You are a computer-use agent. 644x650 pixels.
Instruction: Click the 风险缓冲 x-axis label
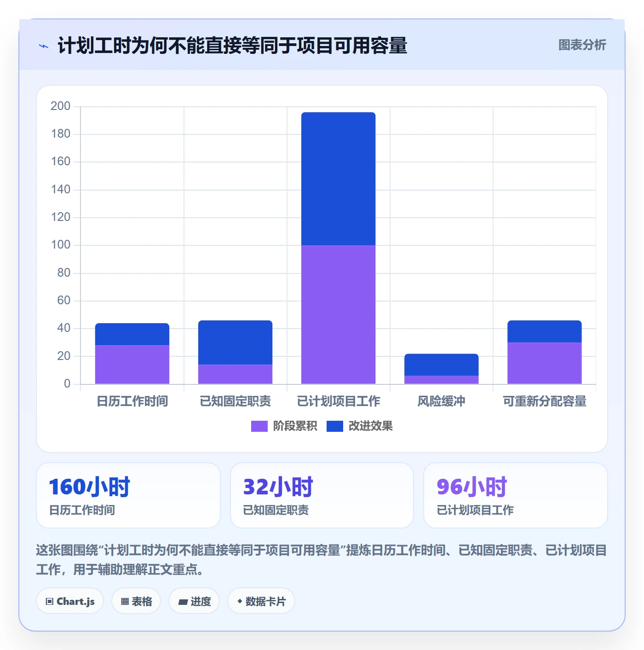(x=441, y=401)
